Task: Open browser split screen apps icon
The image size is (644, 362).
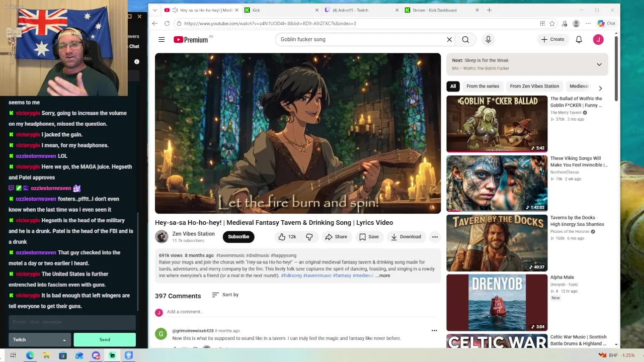Action: pos(542,23)
